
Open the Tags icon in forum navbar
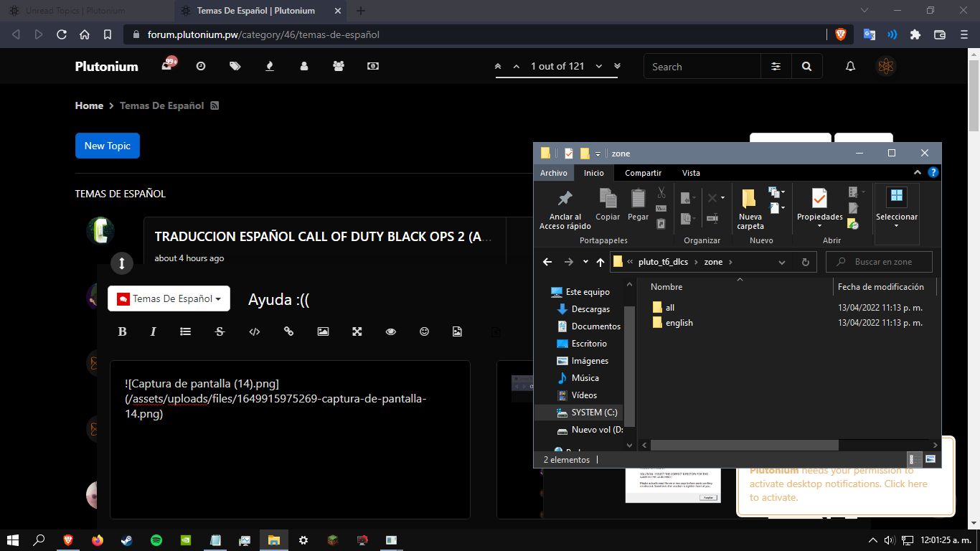pyautogui.click(x=235, y=66)
